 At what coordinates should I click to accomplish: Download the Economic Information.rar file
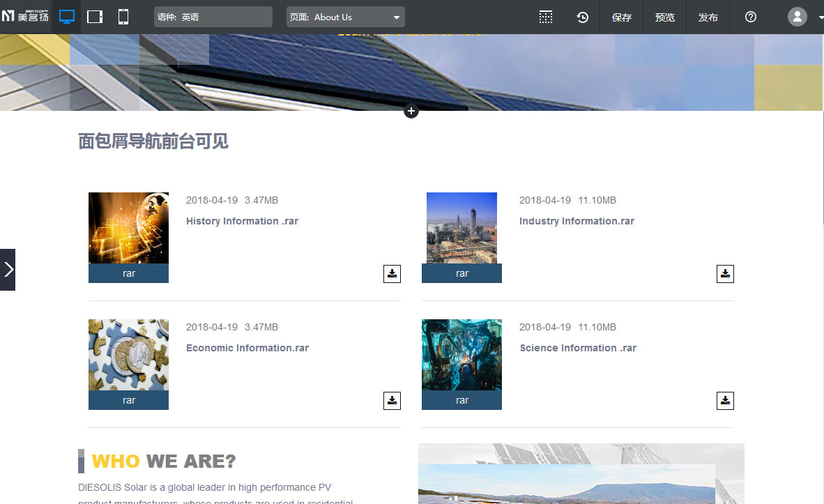(392, 401)
